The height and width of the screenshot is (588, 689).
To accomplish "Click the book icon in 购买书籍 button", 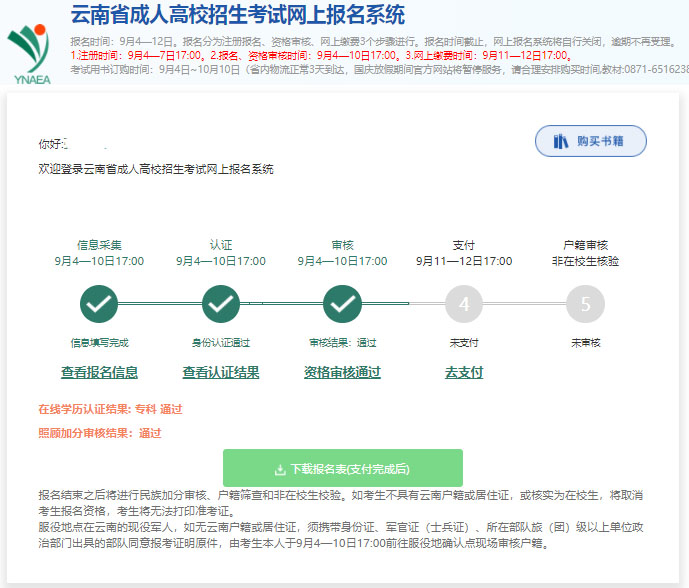I will pos(561,141).
